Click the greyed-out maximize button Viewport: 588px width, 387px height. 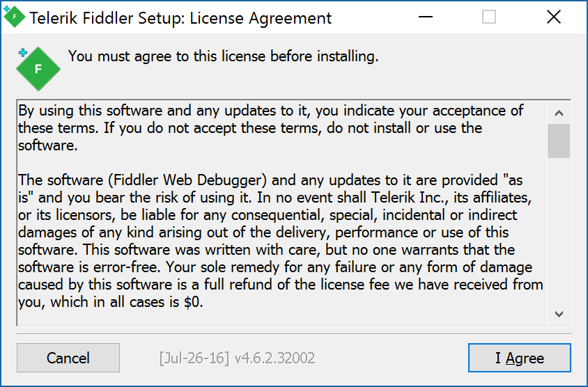489,17
